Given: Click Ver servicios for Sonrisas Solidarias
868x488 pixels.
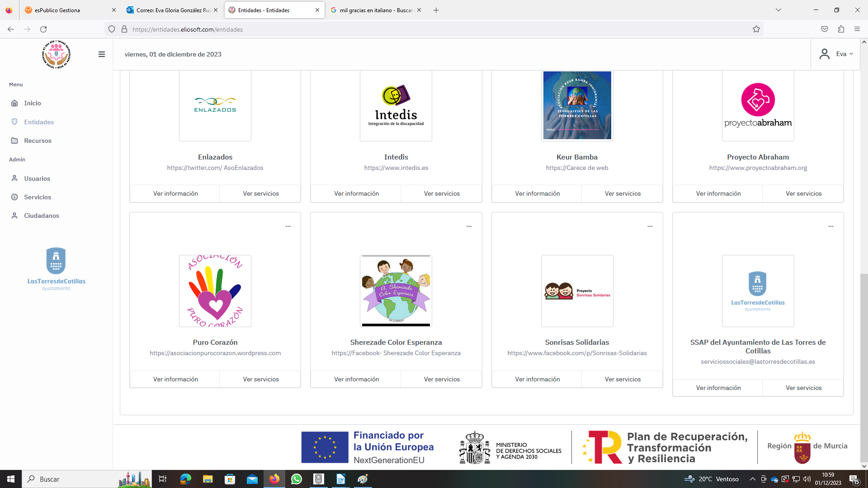Looking at the screenshot, I should [x=623, y=379].
